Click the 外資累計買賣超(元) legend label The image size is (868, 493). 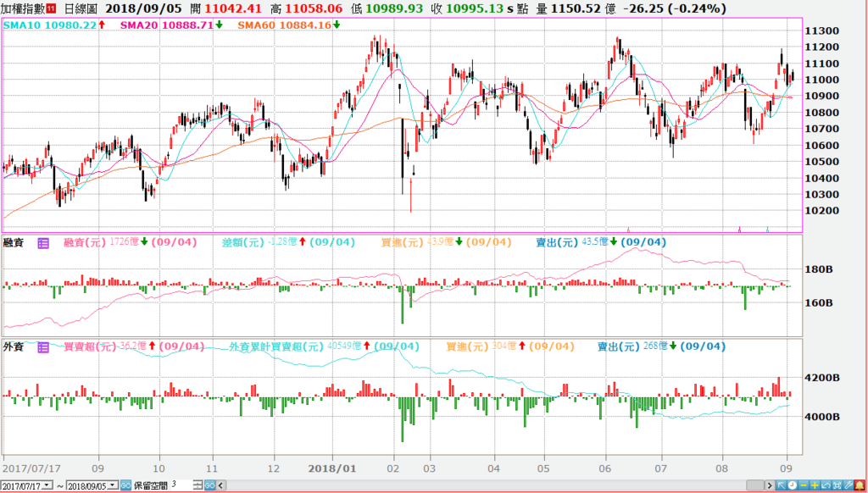click(x=276, y=347)
